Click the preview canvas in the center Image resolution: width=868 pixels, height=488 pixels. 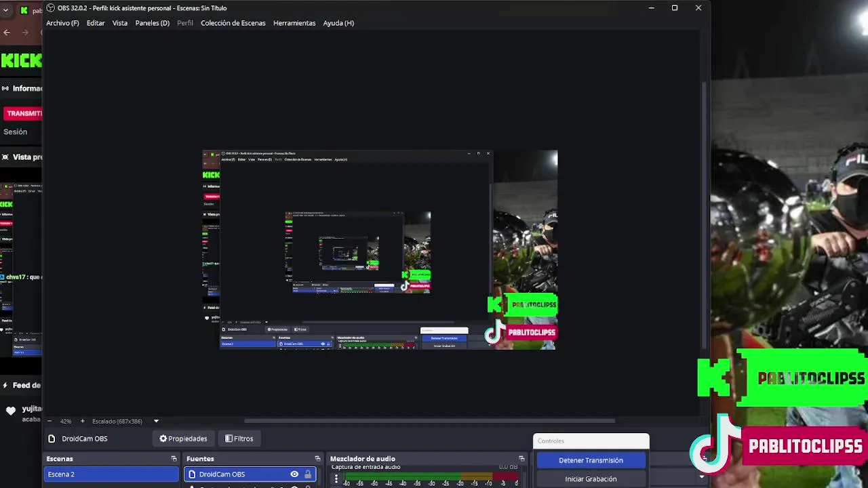[380, 249]
